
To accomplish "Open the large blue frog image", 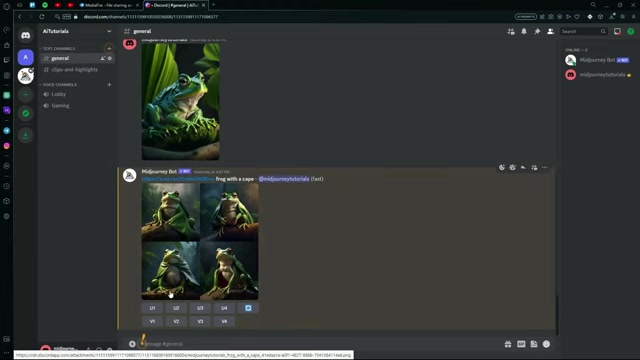I will click(x=180, y=101).
